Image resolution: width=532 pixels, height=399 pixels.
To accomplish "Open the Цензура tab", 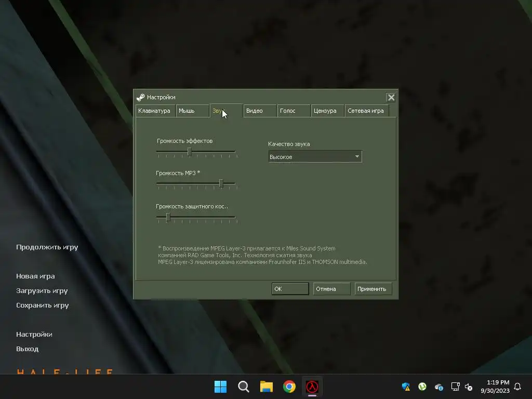I will click(x=327, y=111).
